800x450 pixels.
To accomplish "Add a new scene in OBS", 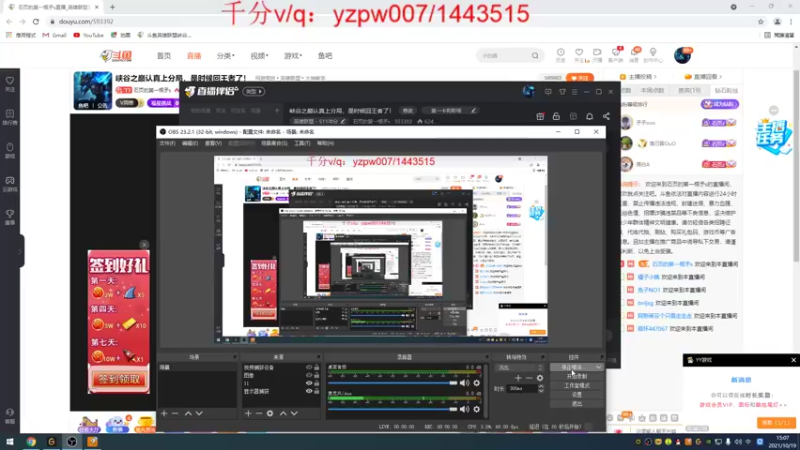I will (164, 413).
